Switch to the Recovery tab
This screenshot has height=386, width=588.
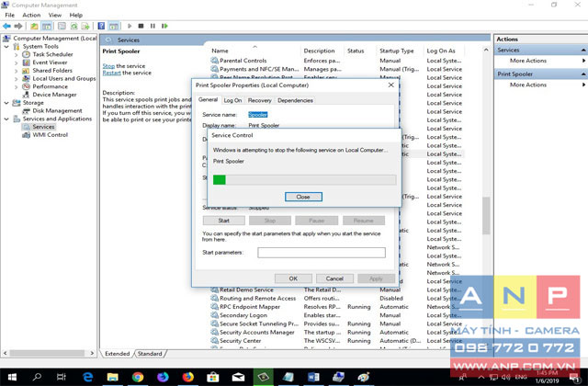click(259, 100)
